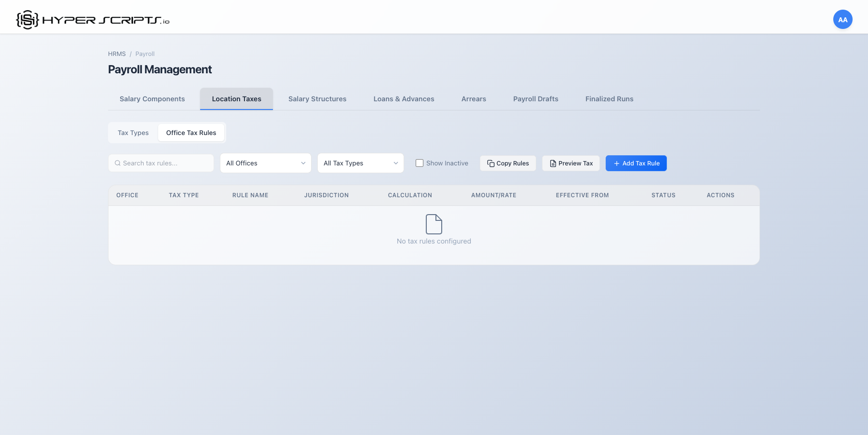
Task: Switch to the Salary Components tab
Action: pyautogui.click(x=152, y=99)
